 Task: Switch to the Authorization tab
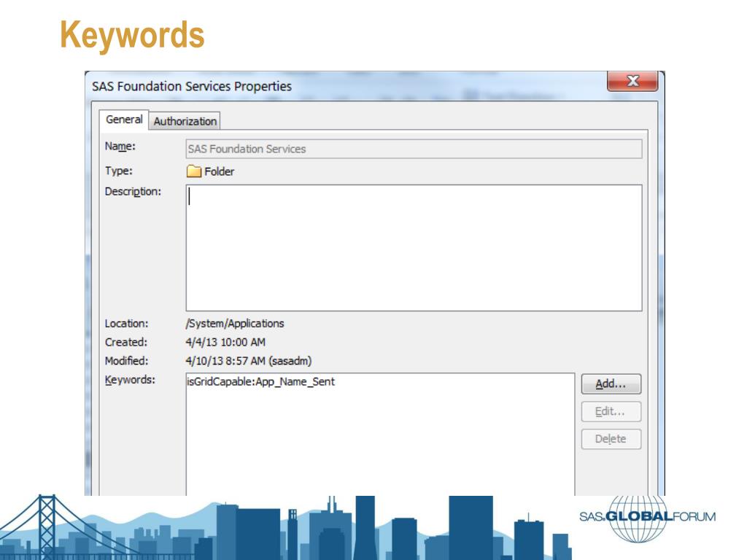click(185, 121)
